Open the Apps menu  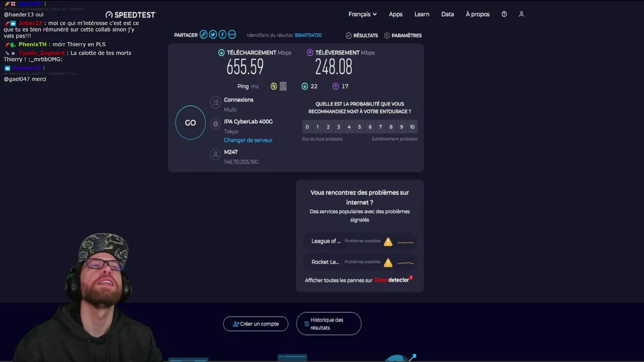(395, 14)
